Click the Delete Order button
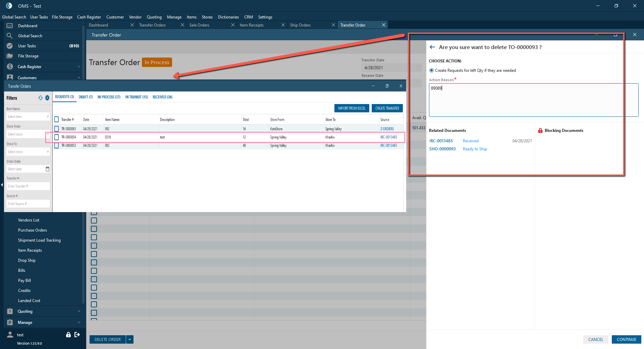 pyautogui.click(x=108, y=340)
